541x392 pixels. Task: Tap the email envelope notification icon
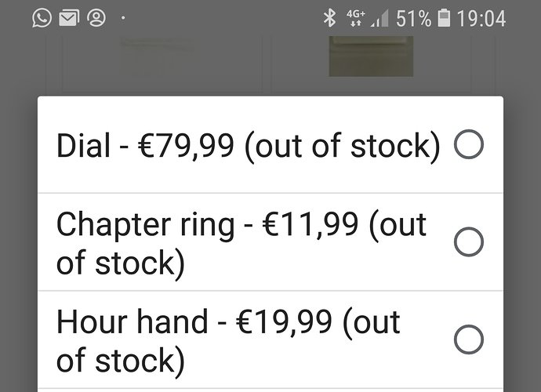click(69, 18)
